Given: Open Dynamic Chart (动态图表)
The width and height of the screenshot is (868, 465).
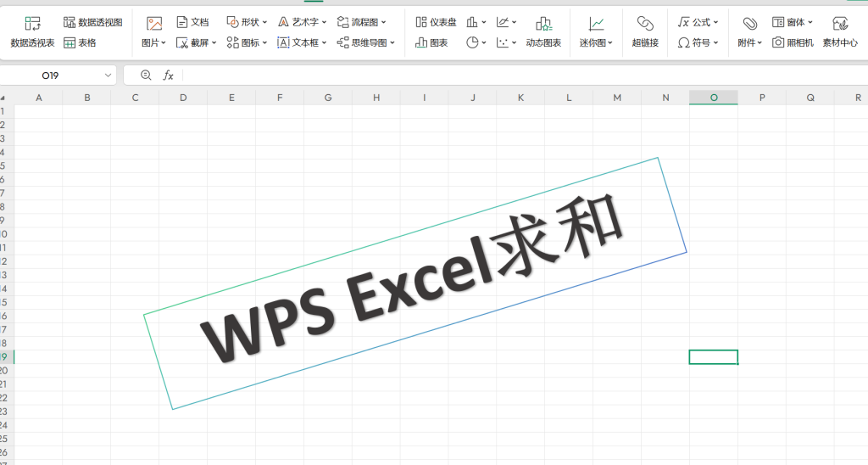Looking at the screenshot, I should coord(543,32).
